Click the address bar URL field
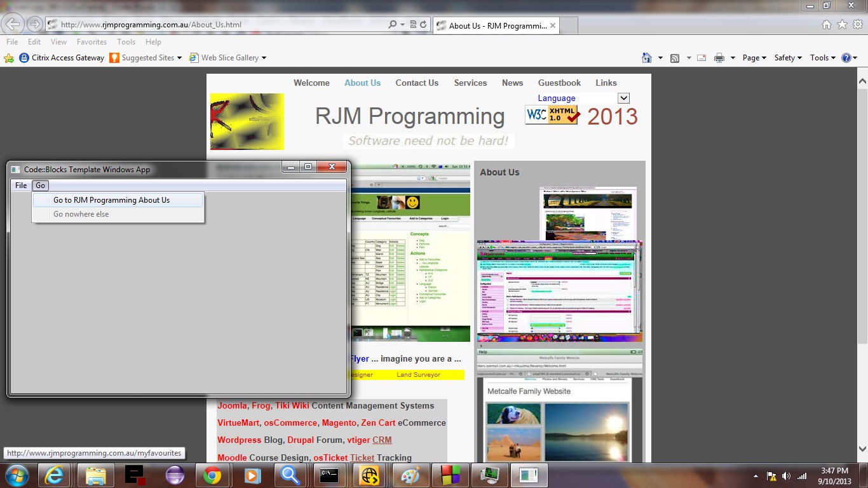This screenshot has width=868, height=488. pos(222,25)
